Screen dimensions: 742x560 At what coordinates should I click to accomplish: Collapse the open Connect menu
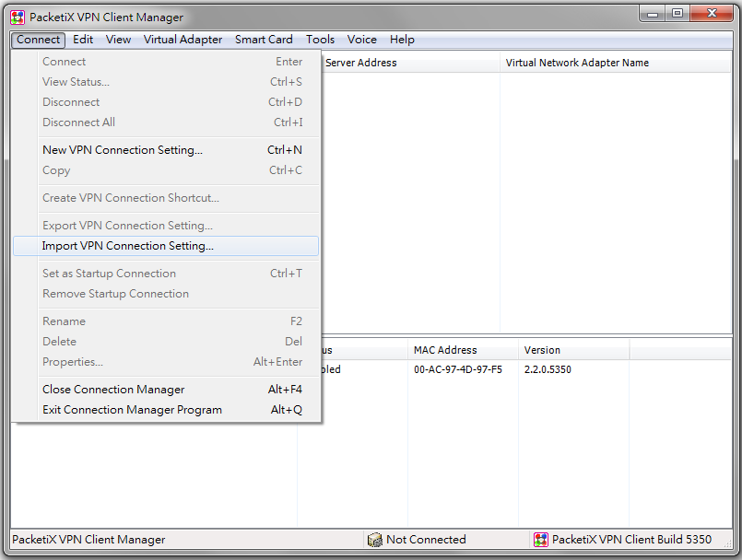point(39,40)
